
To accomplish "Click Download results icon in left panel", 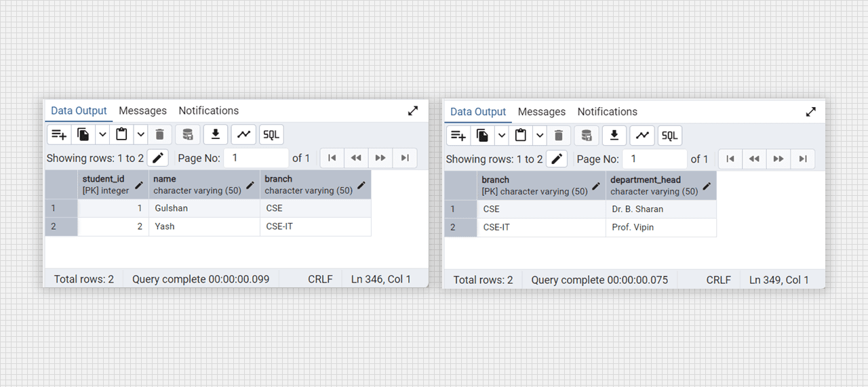I will click(216, 134).
